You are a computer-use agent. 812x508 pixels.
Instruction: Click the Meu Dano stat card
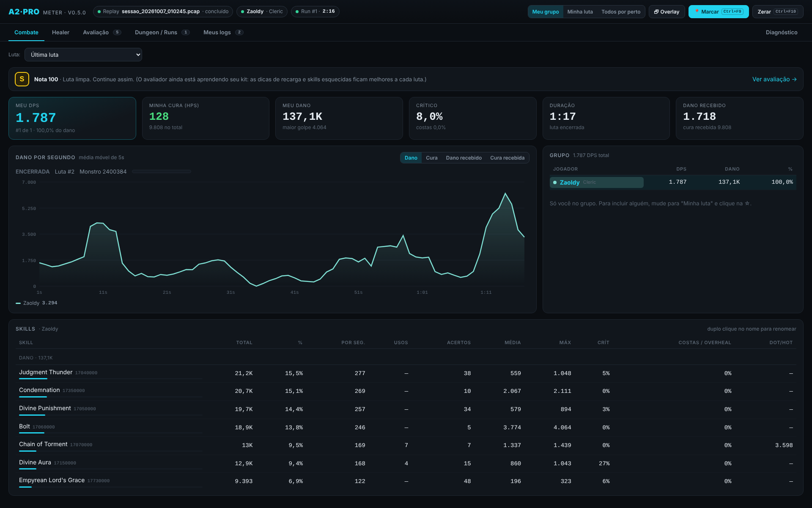(339, 118)
